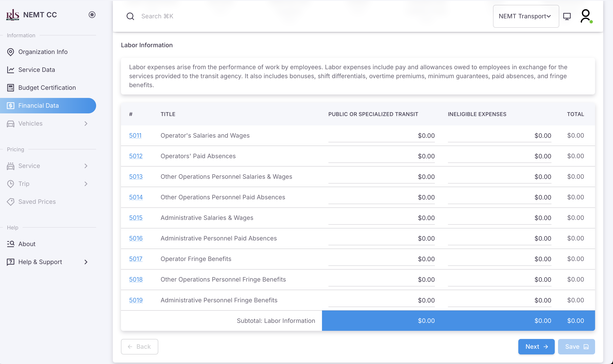Expand the Vehicles menu chevron
The image size is (613, 364).
[x=86, y=124]
